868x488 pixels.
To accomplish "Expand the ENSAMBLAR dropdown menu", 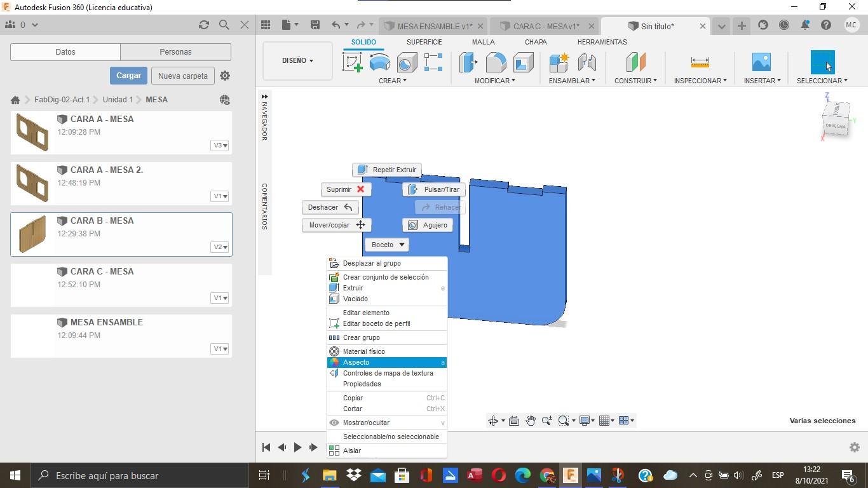I will tap(572, 81).
